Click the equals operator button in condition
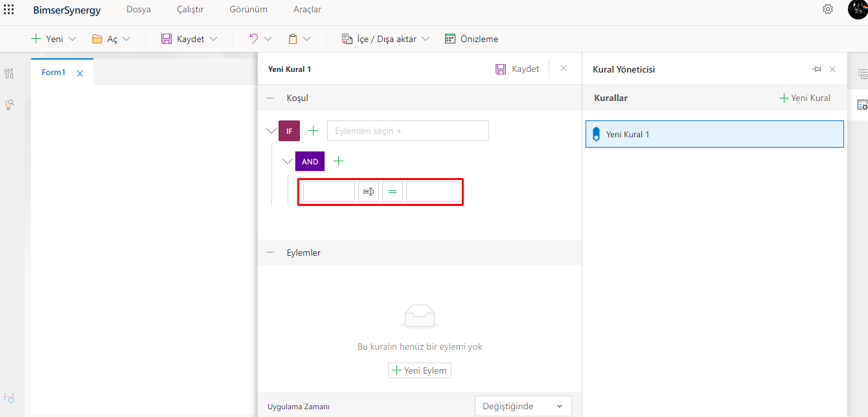 pos(393,192)
